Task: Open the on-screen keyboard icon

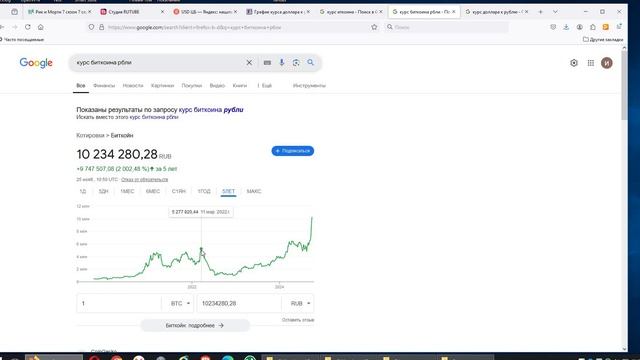Action: coord(267,63)
